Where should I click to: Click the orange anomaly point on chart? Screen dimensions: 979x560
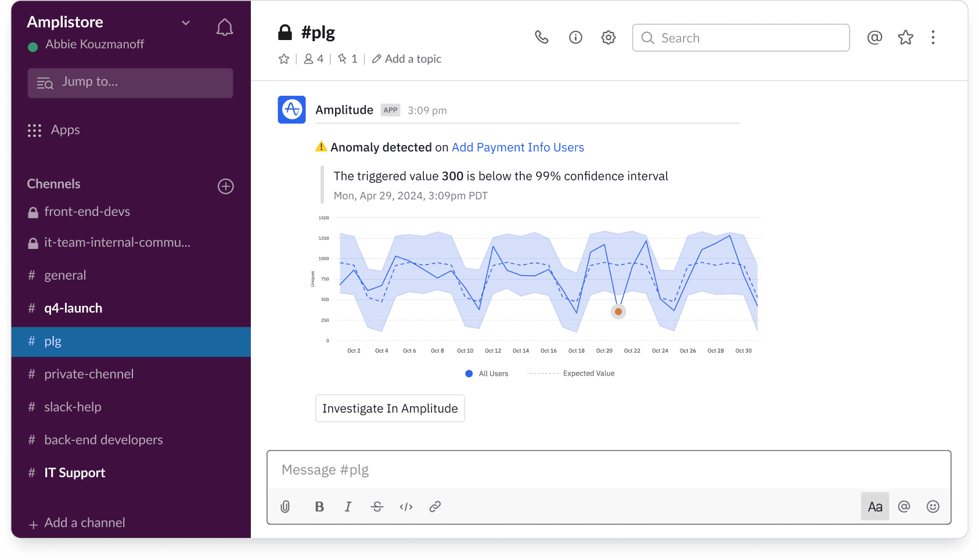[x=618, y=312]
